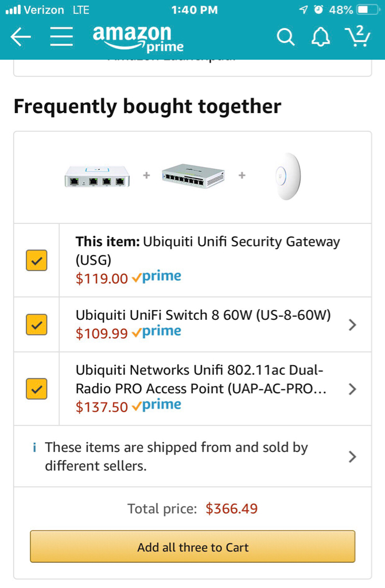Expand PRO Access Point details chevron
The width and height of the screenshot is (385, 588).
352,389
